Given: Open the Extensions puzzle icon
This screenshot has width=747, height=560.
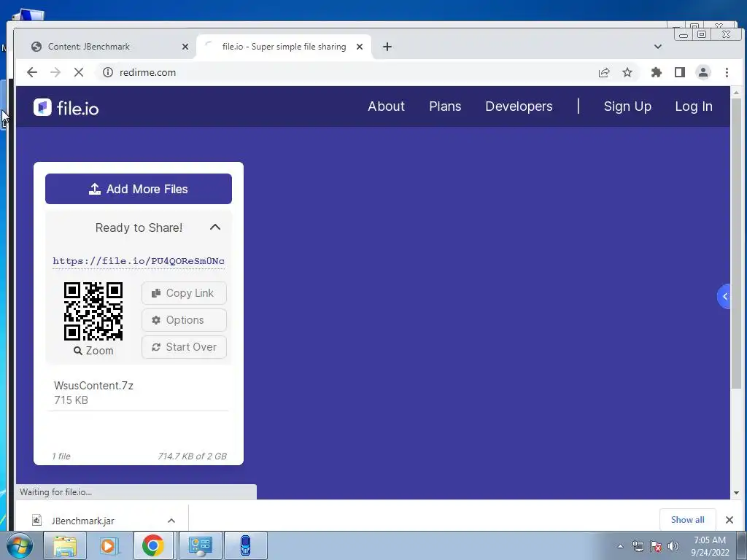Looking at the screenshot, I should coord(657,72).
